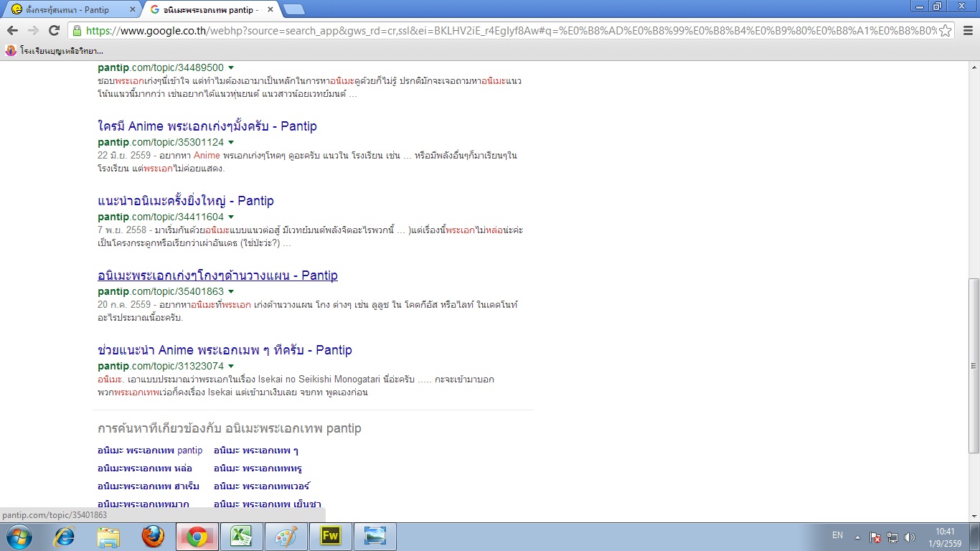Click green URL text pantip.com/topic/35301124
The image size is (980, 551).
161,143
